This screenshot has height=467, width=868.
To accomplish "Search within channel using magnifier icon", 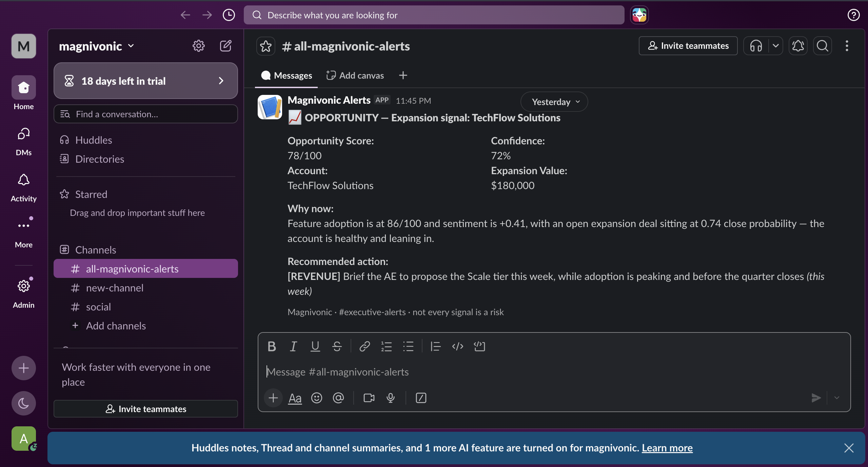I will (x=822, y=46).
